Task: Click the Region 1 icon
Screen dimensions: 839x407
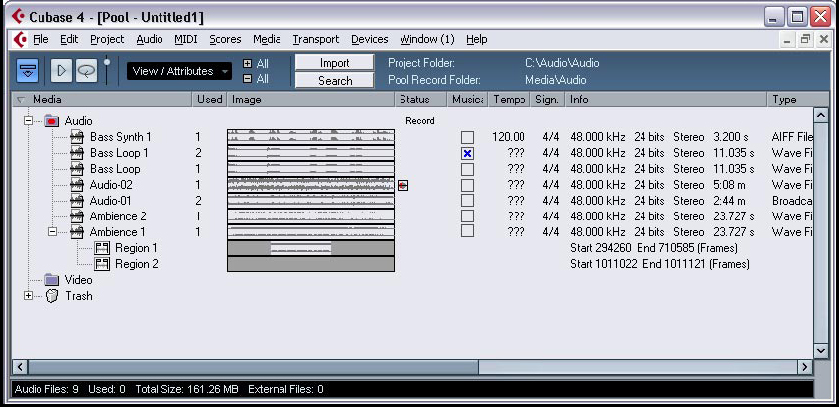Action: pos(102,248)
